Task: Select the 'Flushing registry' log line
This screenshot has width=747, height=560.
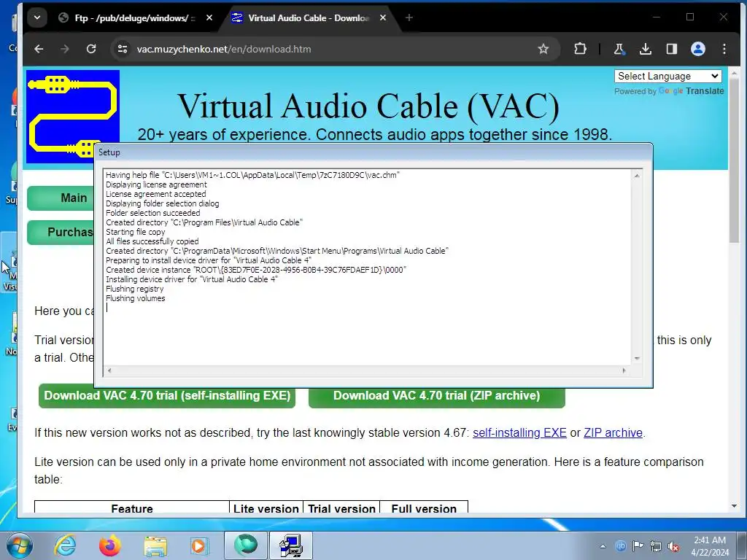Action: point(134,289)
